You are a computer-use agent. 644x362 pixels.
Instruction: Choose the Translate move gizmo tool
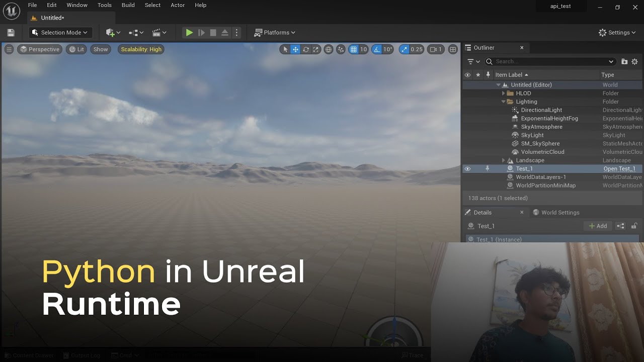click(x=295, y=49)
